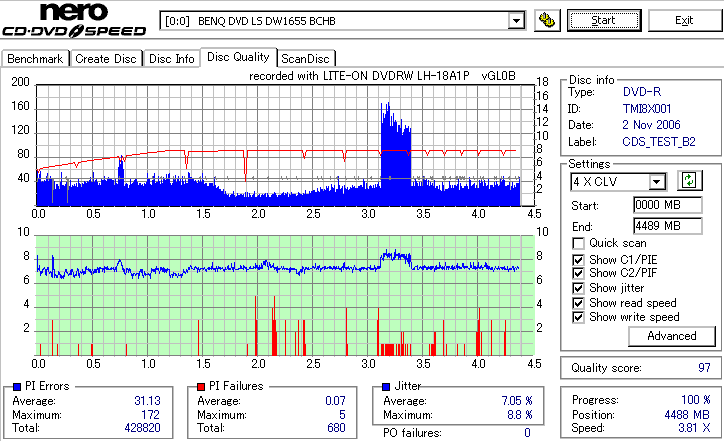Click the disc type DVD-R value
Screen dimensions: 724x441
click(x=642, y=92)
